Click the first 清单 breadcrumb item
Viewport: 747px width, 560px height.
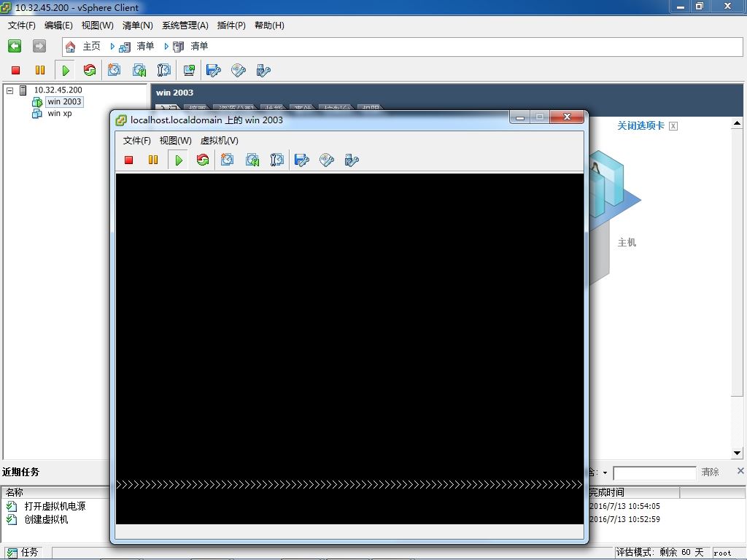tap(145, 46)
